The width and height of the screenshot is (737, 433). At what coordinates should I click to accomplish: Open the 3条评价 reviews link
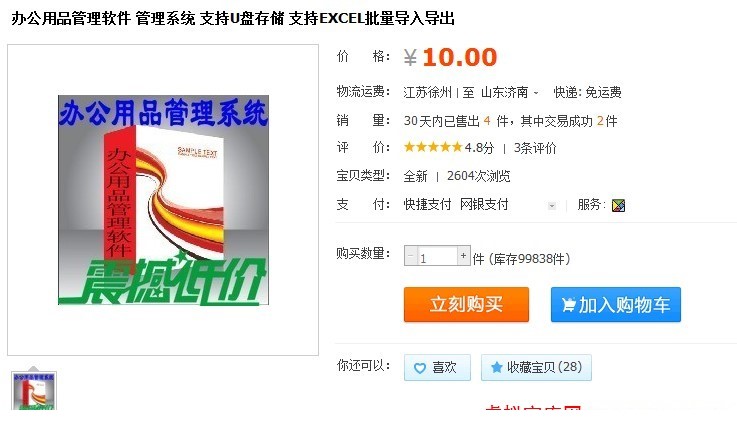point(535,148)
